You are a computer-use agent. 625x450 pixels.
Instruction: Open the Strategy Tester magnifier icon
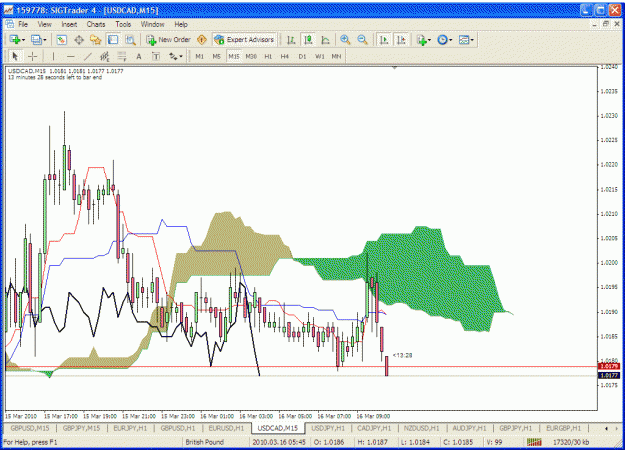point(130,40)
